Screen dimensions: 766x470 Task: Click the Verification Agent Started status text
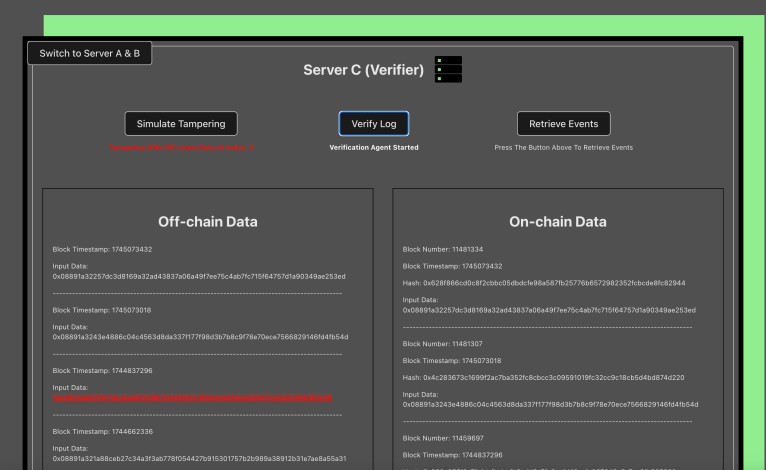click(373, 147)
